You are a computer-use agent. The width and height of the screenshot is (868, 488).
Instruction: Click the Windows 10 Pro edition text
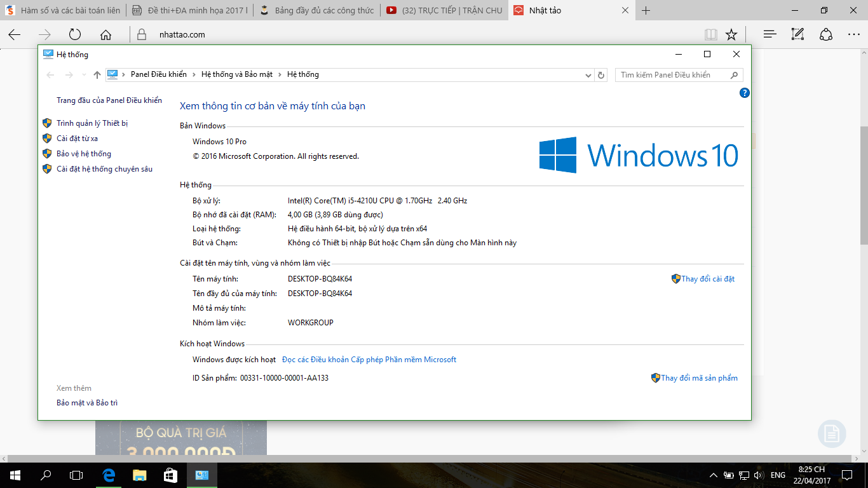pos(219,142)
